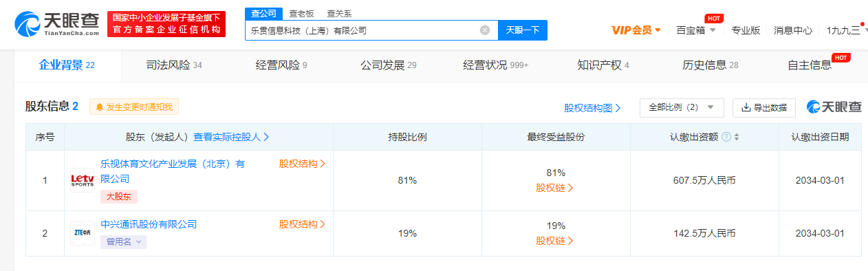This screenshot has width=868, height=271.
Task: Open the Letv Sports company logo
Action: 83,180
